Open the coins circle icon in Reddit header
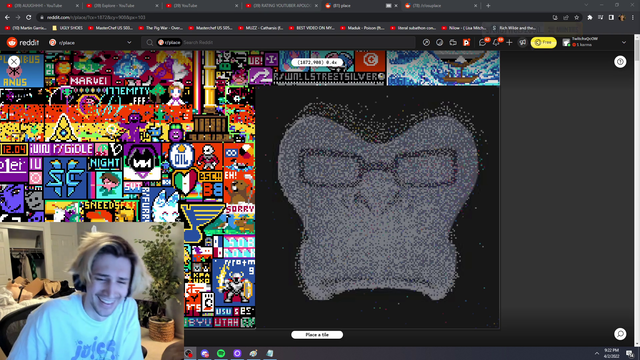The height and width of the screenshot is (360, 640). tap(439, 42)
